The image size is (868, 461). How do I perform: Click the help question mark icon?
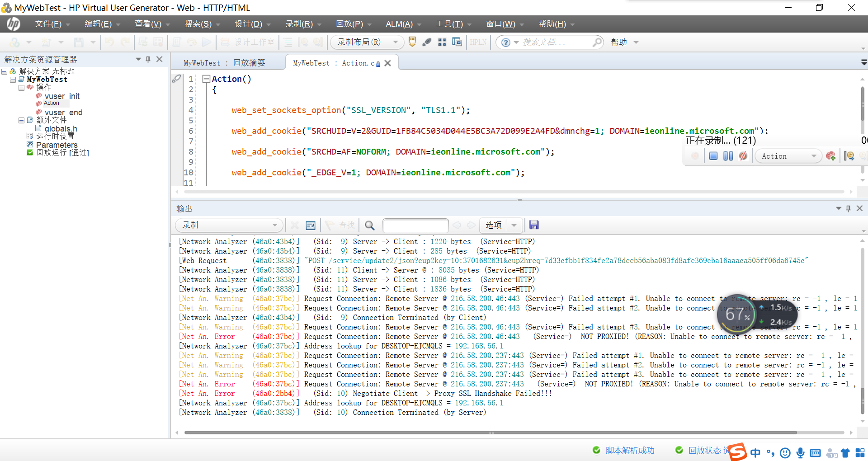tap(506, 42)
